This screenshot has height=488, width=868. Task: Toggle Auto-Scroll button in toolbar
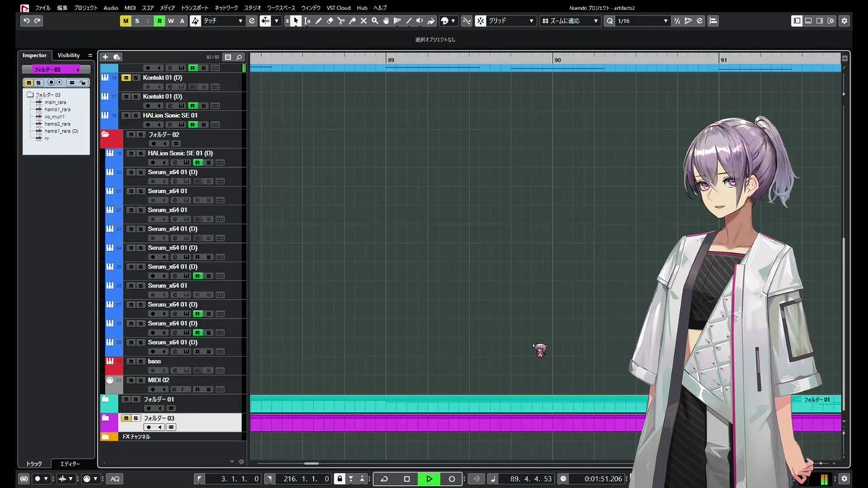click(265, 21)
